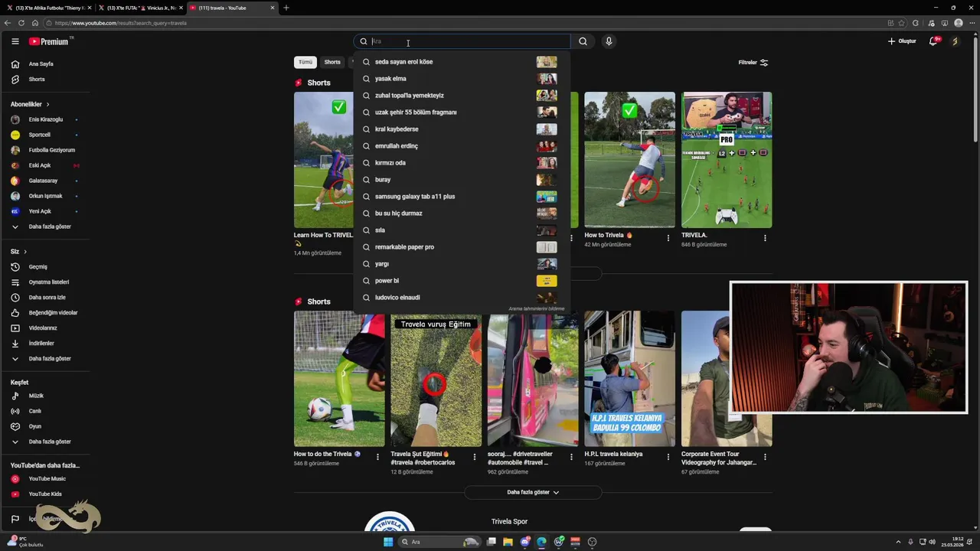Open more options for How to Trivela
The height and width of the screenshot is (551, 980).
668,238
